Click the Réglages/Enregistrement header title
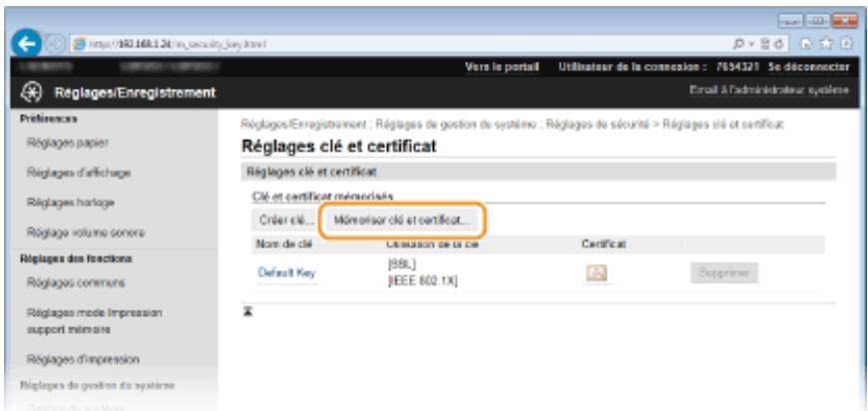The width and height of the screenshot is (868, 411). click(x=135, y=93)
